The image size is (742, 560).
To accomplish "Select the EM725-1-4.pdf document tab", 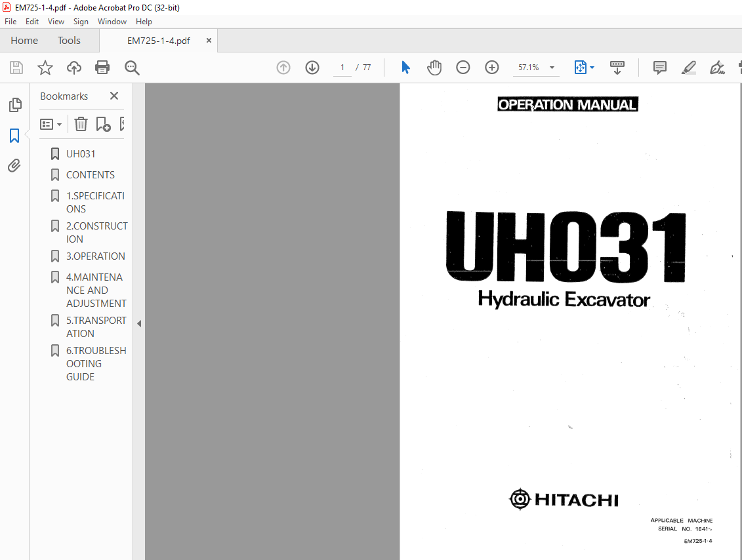I will pyautogui.click(x=159, y=41).
